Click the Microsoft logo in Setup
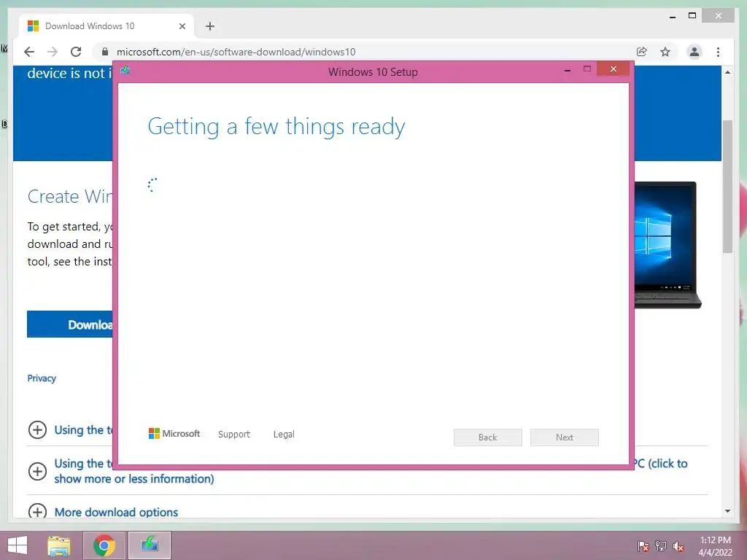This screenshot has width=747, height=560. click(x=174, y=434)
